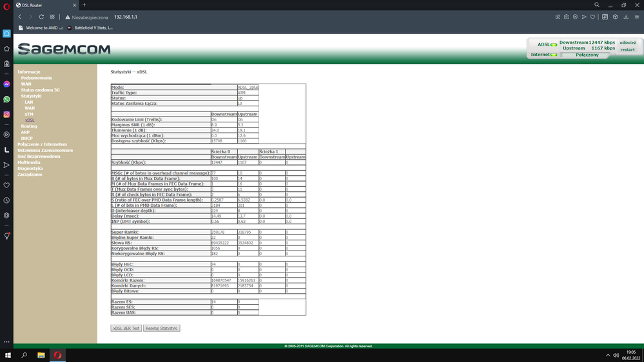Open Welcome to AMD bookmark
644x362 pixels.
click(40, 28)
